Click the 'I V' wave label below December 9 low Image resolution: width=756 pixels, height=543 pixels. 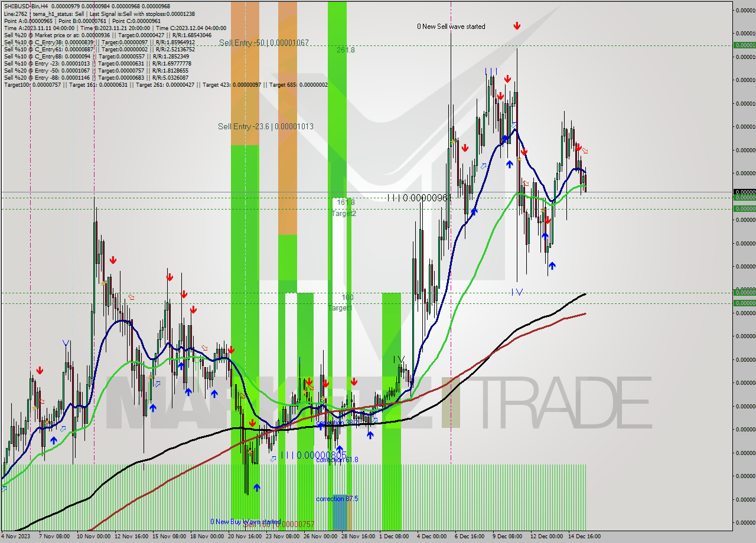pyautogui.click(x=517, y=292)
